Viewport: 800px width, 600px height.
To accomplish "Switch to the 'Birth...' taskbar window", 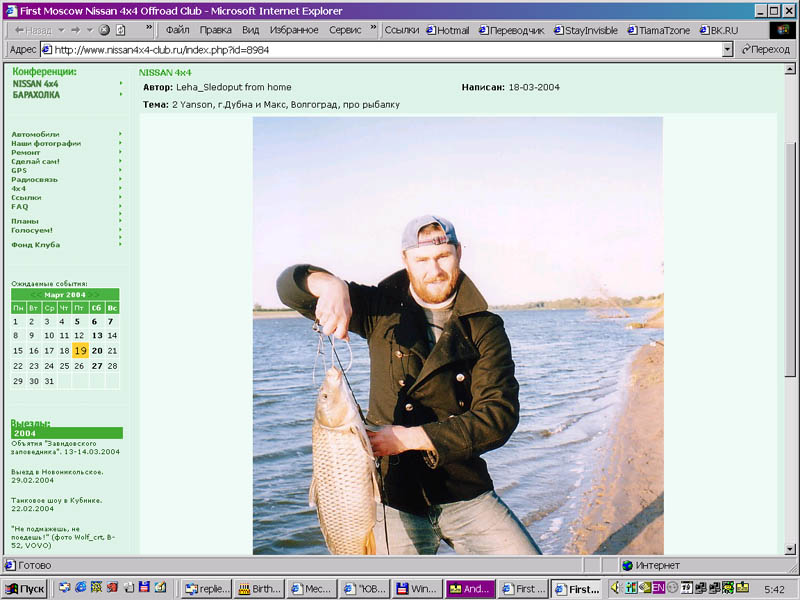I will point(259,588).
